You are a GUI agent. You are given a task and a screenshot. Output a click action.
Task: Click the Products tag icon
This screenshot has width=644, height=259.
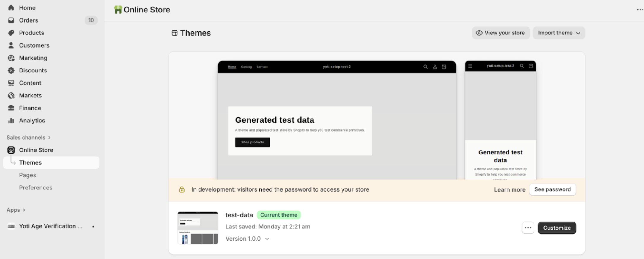pyautogui.click(x=11, y=33)
